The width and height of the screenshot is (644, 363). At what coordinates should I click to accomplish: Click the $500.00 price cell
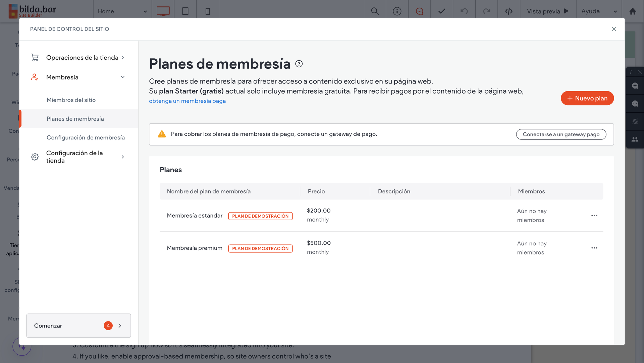319,243
